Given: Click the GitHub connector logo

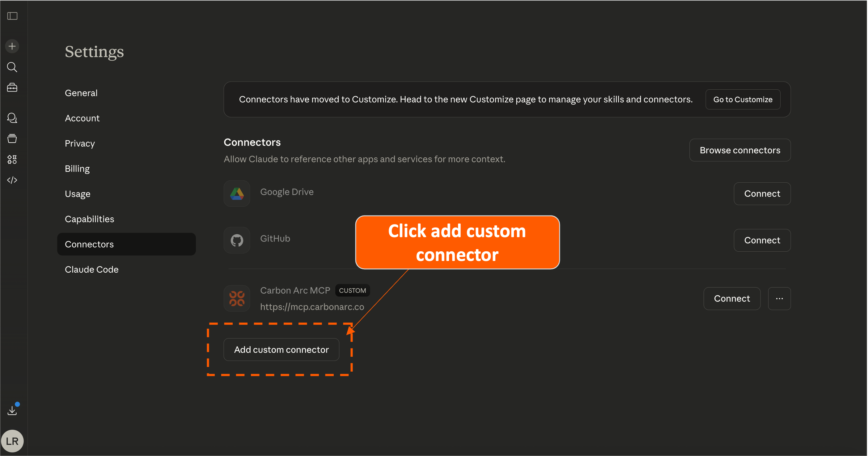Looking at the screenshot, I should click(237, 240).
